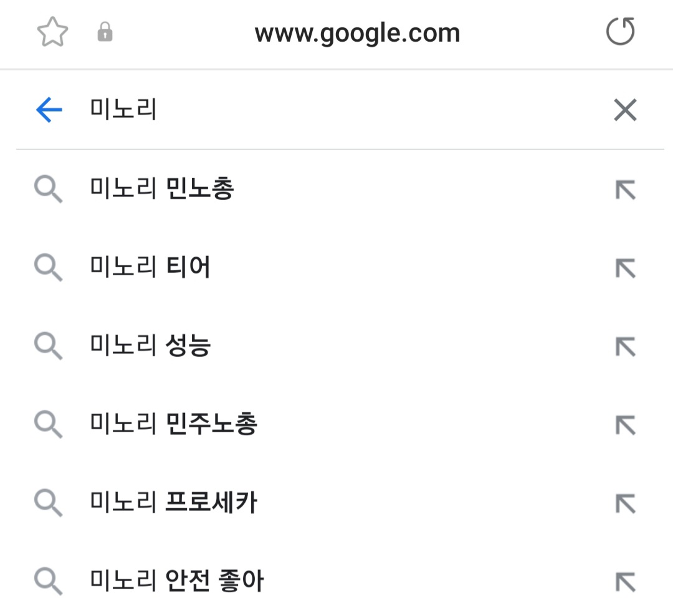Click the fill arrow beside 미노리 성능
Viewport: 673px width, 616px height.
(x=625, y=346)
